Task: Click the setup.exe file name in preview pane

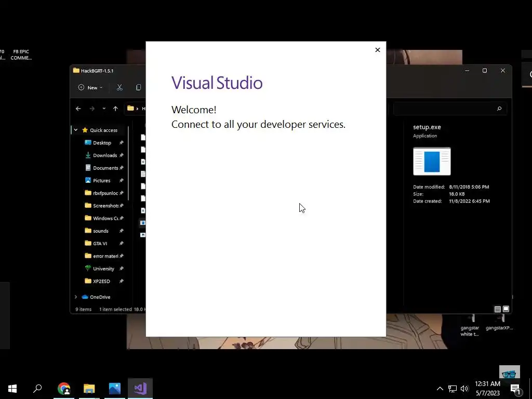Action: click(427, 127)
